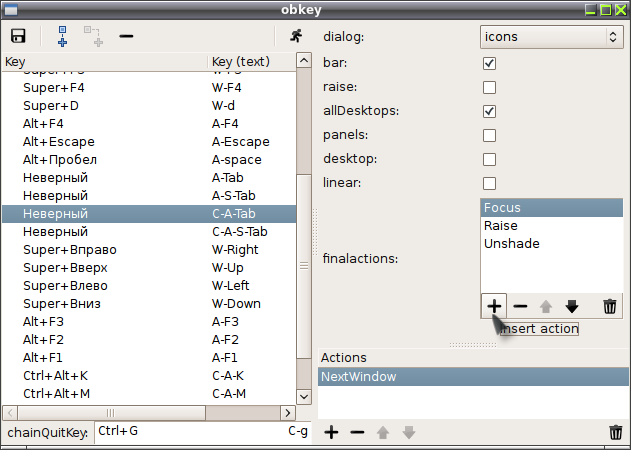
Task: Click scroll down arrow of key list
Action: click(304, 397)
